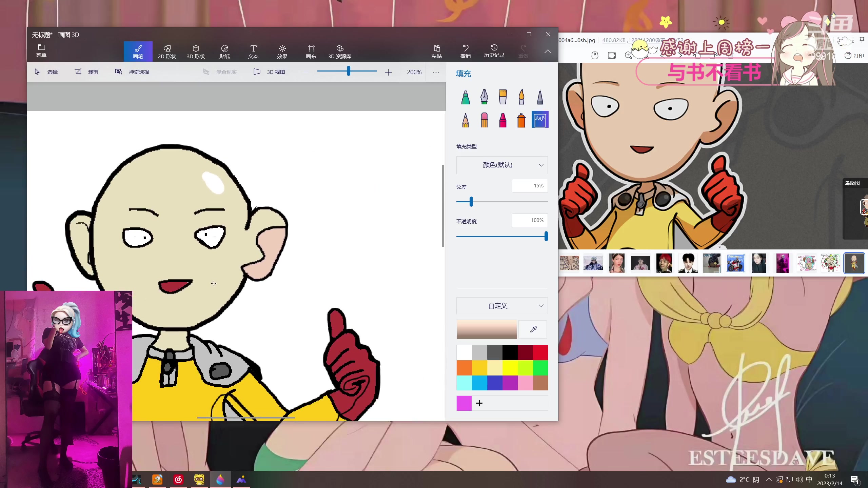Adjust the 公差 tolerance slider handle
Image resolution: width=868 pixels, height=488 pixels.
point(471,202)
